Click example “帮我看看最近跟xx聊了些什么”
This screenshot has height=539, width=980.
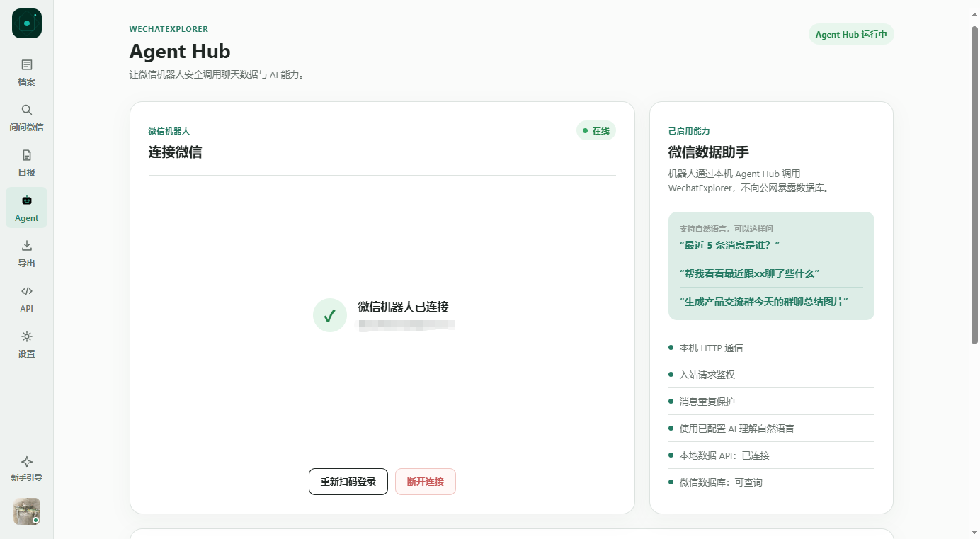click(749, 273)
